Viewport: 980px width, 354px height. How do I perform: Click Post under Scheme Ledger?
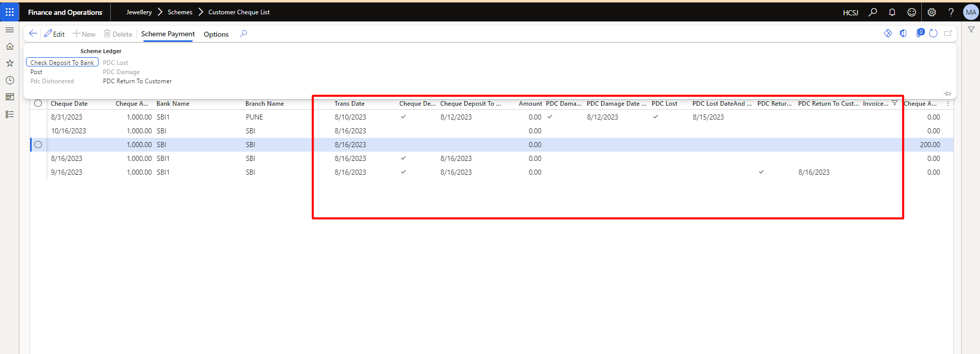[x=36, y=72]
